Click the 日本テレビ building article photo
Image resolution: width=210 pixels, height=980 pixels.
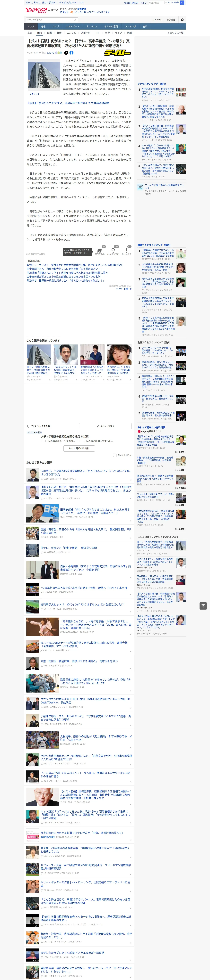(x=44, y=75)
